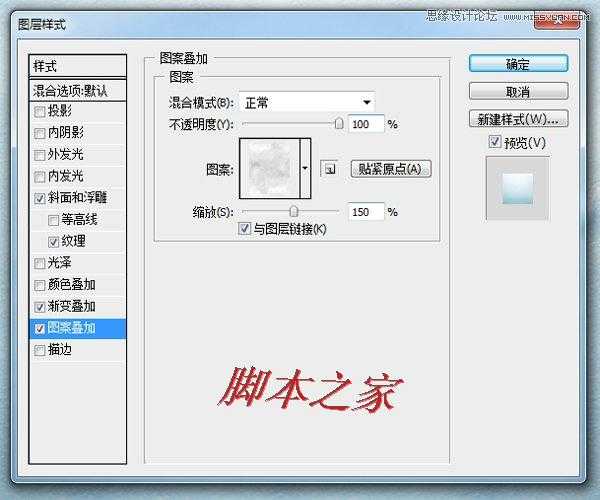Click the 确定 button
This screenshot has height=500, width=600.
[x=518, y=64]
